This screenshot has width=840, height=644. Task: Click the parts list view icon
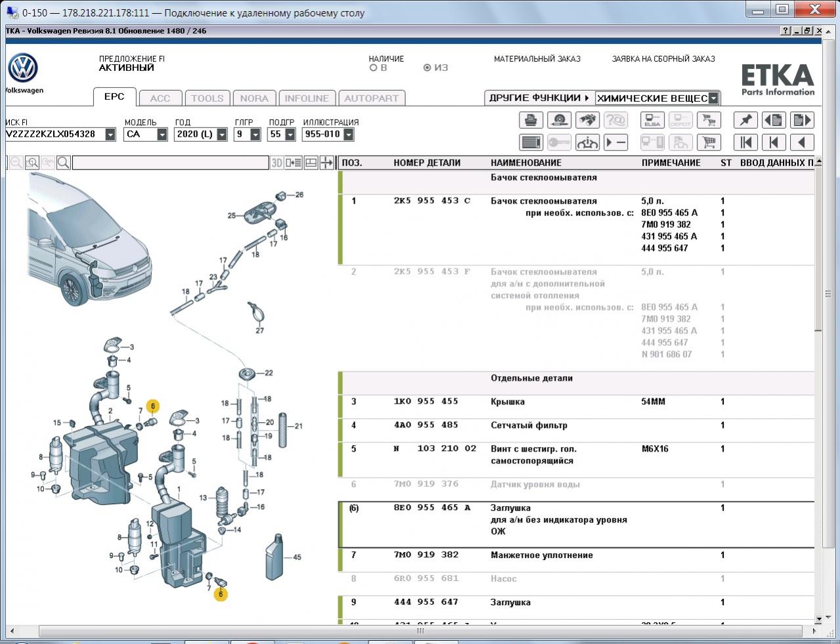tap(531, 142)
